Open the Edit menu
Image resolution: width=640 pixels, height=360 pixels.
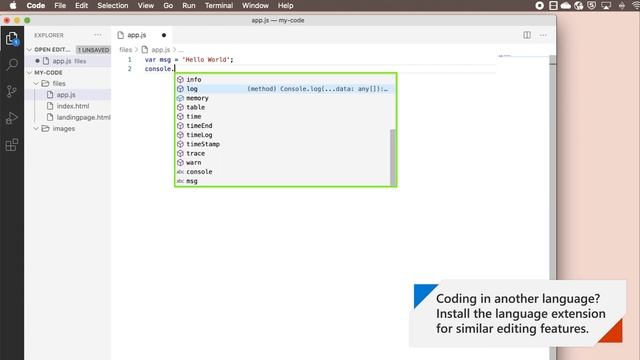tap(81, 5)
